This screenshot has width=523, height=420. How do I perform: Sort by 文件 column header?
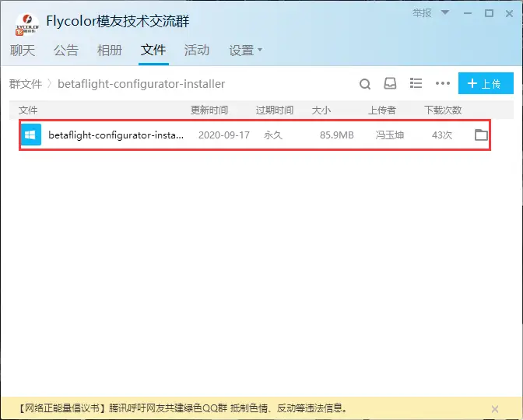click(x=28, y=110)
